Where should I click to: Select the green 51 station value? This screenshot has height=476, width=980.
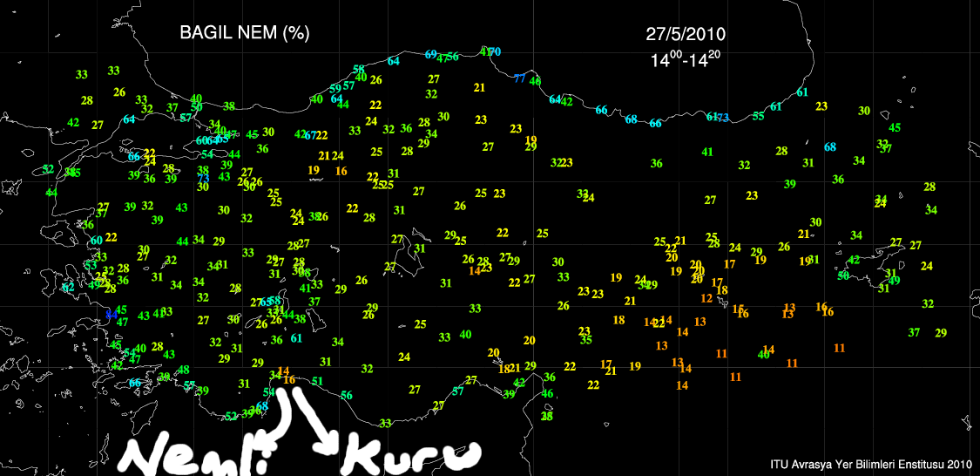pos(317,381)
